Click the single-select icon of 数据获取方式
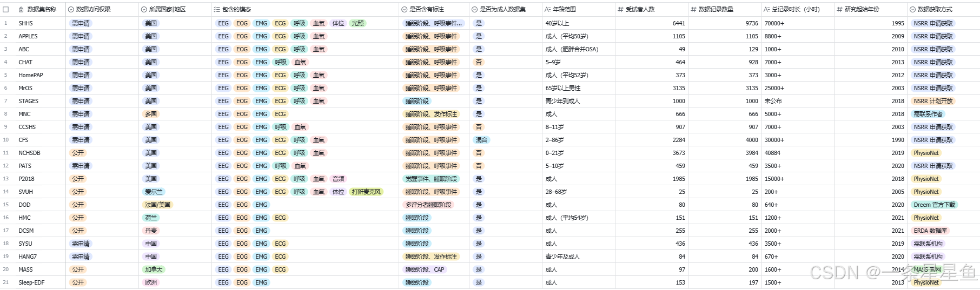 click(x=913, y=9)
